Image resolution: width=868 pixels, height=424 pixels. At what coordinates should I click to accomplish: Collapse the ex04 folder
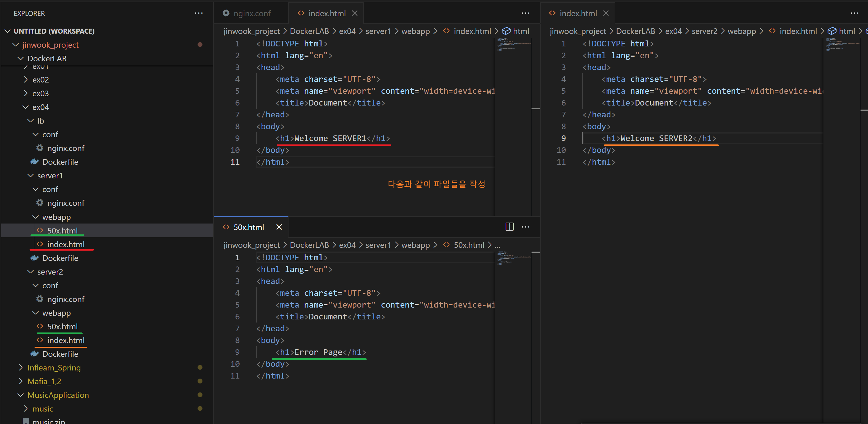click(41, 107)
